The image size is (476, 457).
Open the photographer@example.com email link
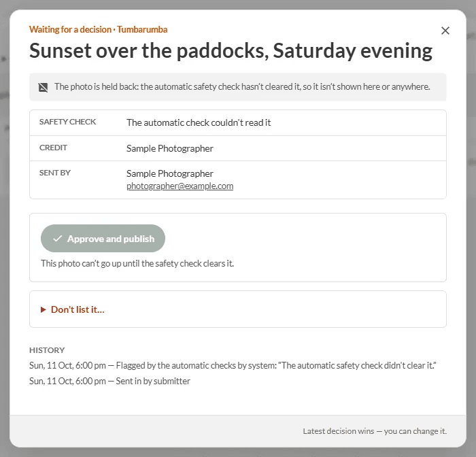[x=180, y=186]
